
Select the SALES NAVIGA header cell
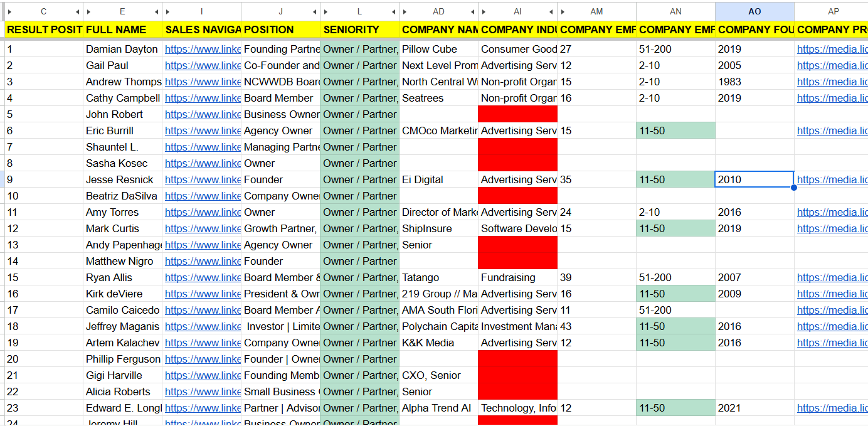coord(201,29)
